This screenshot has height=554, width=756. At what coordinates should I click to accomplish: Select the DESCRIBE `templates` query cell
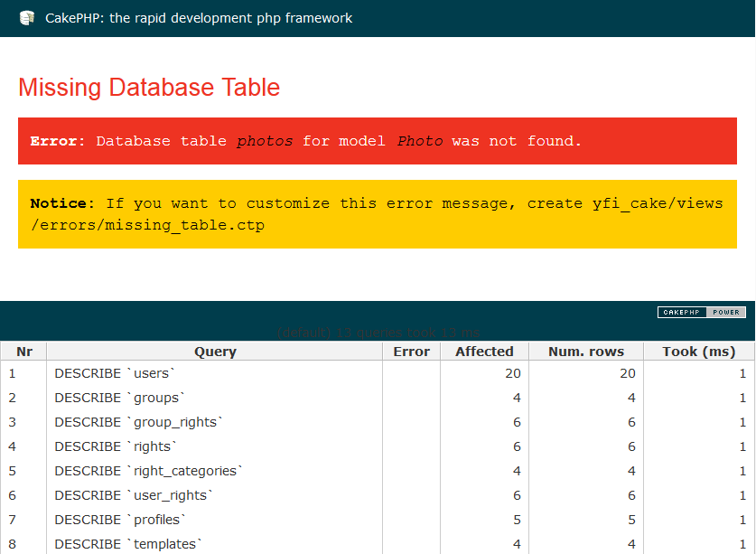[x=215, y=544]
